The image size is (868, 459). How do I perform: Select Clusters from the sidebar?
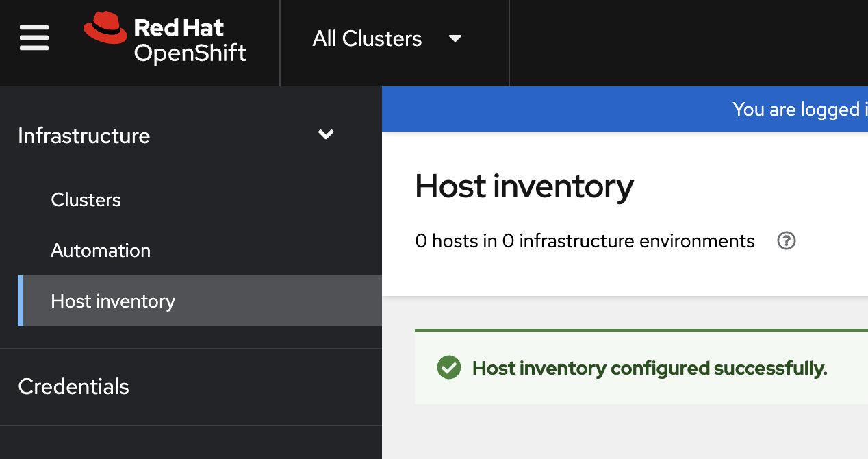pyautogui.click(x=86, y=200)
